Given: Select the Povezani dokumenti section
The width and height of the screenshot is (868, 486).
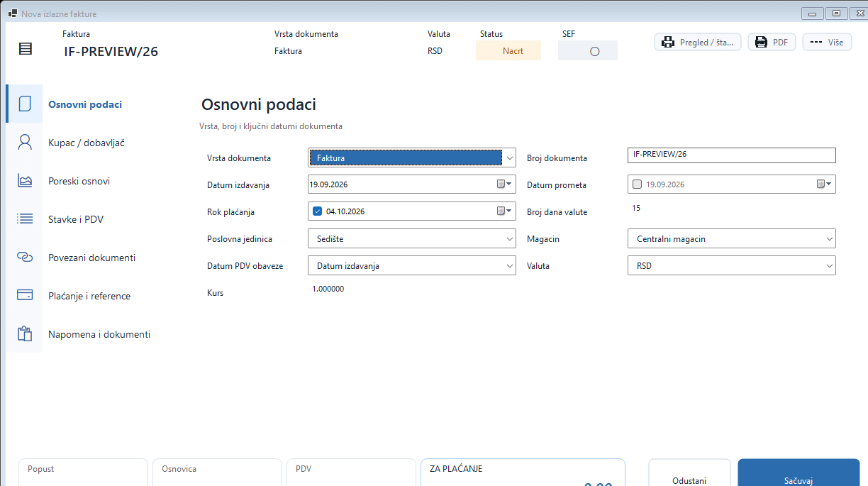Looking at the screenshot, I should 91,258.
